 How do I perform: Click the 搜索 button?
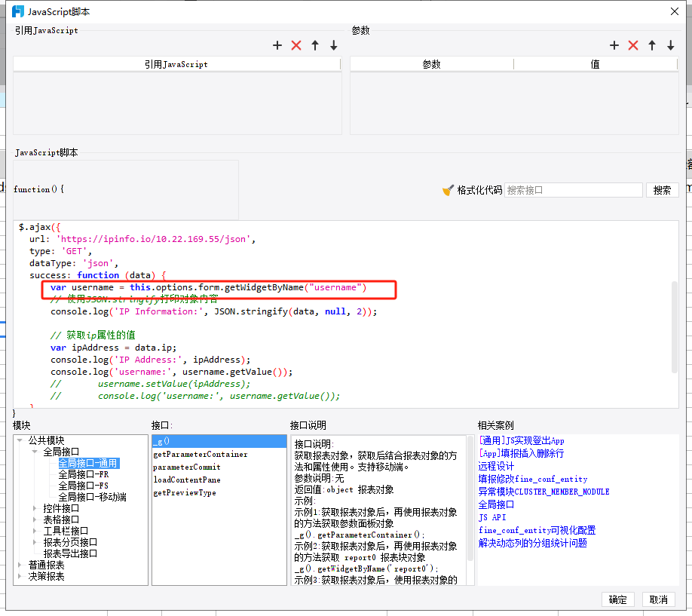coord(662,190)
